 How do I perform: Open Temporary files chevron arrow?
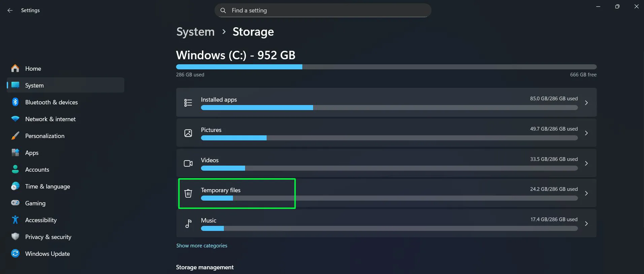[x=586, y=193]
